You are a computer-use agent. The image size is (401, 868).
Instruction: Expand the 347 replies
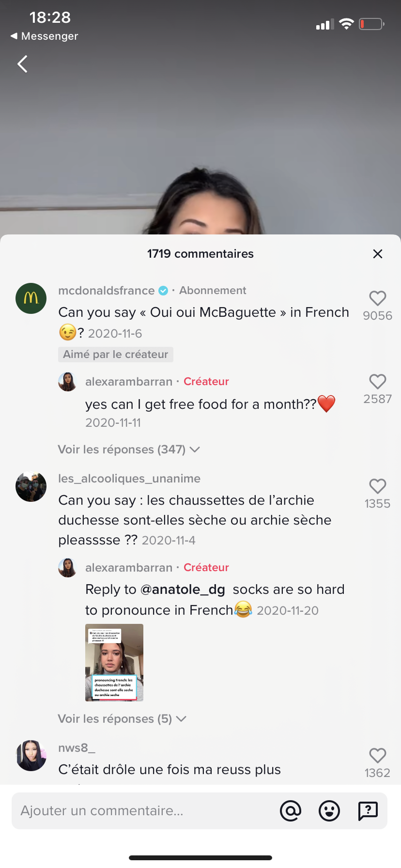[x=129, y=449]
